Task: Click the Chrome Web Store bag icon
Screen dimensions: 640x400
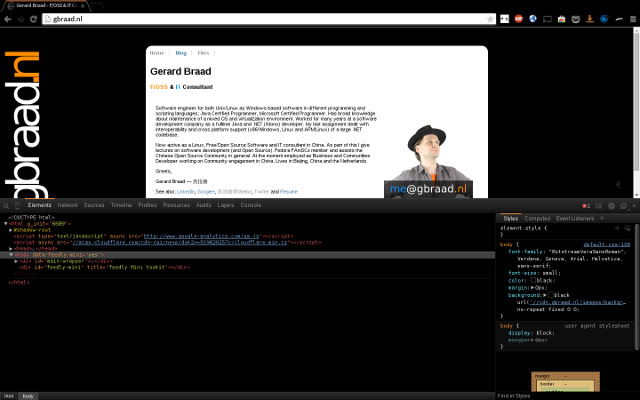Action: point(562,19)
